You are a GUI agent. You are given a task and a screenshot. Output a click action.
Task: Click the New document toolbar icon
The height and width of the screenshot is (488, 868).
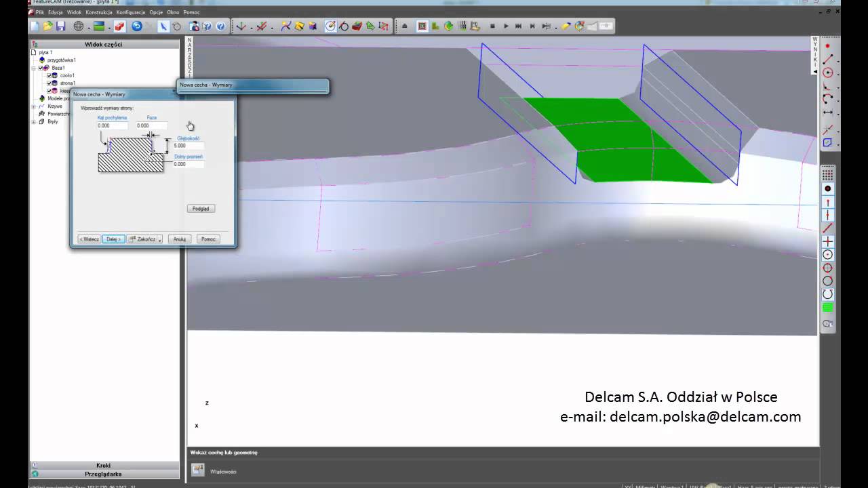[x=35, y=26]
